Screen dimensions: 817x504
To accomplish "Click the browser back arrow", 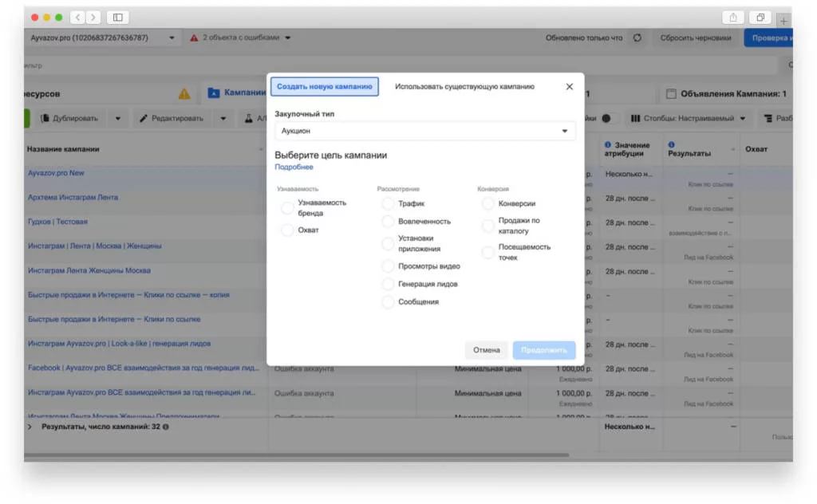I will (77, 18).
